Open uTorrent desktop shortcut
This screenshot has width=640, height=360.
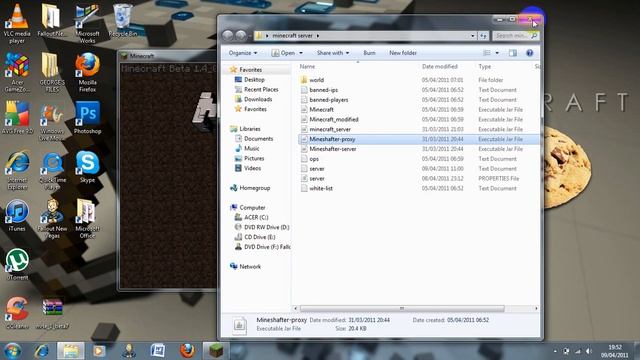(17, 264)
